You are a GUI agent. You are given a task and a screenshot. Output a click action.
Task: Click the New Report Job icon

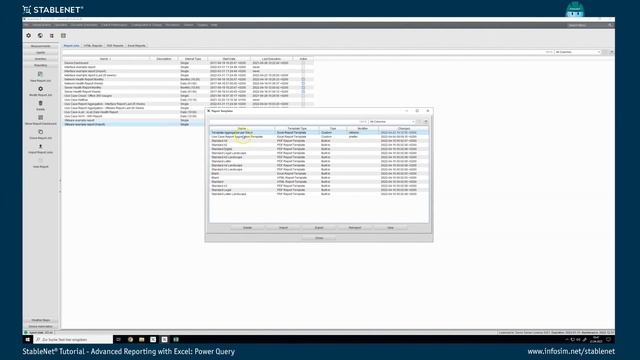(x=40, y=74)
